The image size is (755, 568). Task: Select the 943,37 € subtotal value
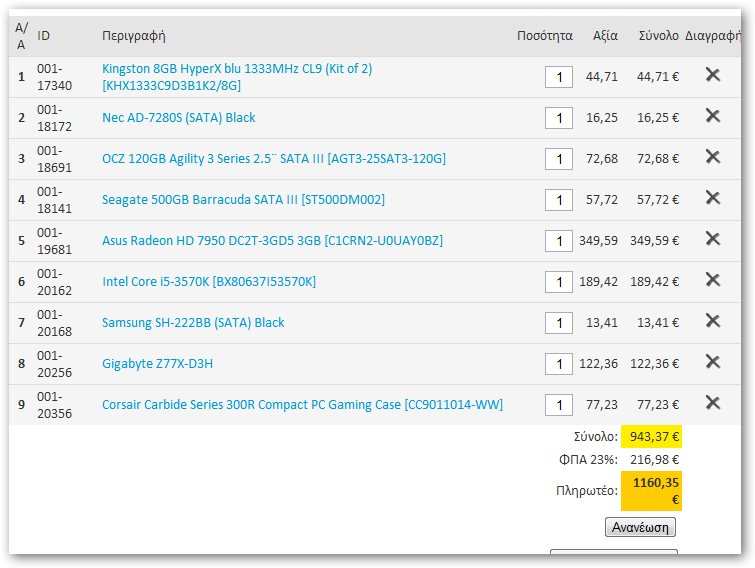click(654, 437)
